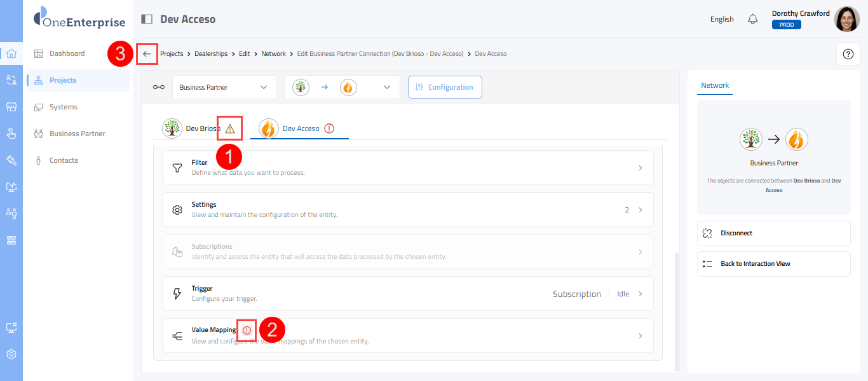Open Systems in the sidebar menu
Image resolution: width=868 pixels, height=381 pixels.
(64, 107)
